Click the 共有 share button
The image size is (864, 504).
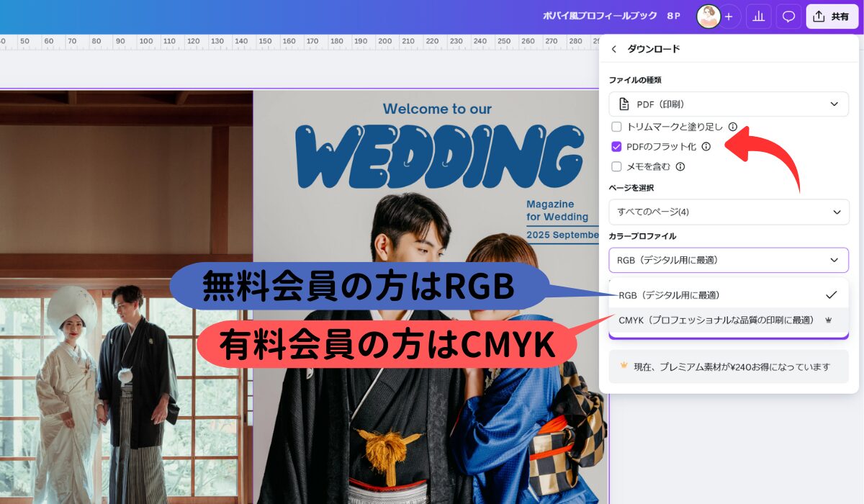pos(832,17)
